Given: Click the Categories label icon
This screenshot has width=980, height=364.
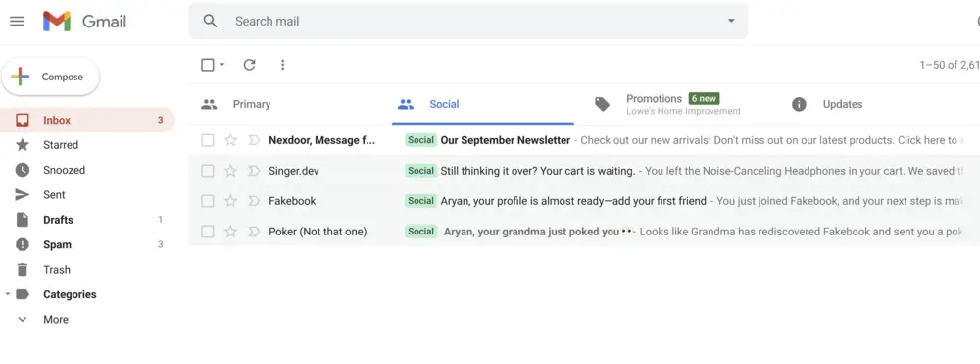Looking at the screenshot, I should [x=23, y=294].
